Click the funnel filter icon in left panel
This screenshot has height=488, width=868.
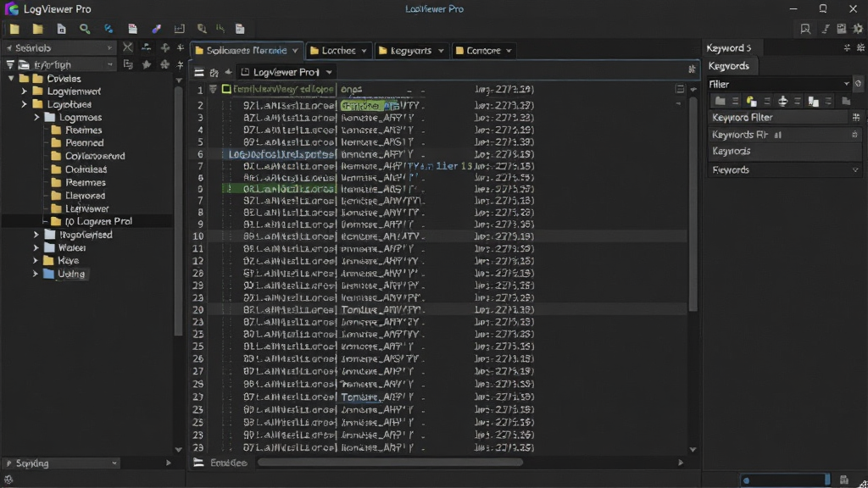pos(10,64)
